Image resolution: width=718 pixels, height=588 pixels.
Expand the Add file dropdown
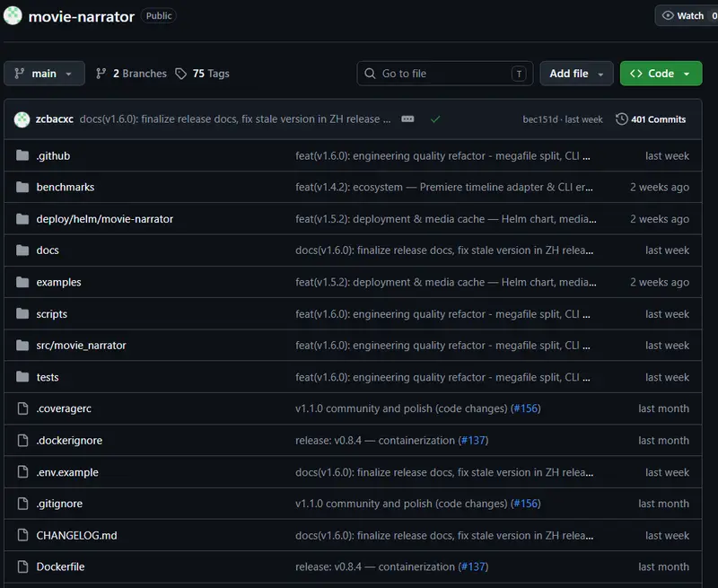pos(576,74)
